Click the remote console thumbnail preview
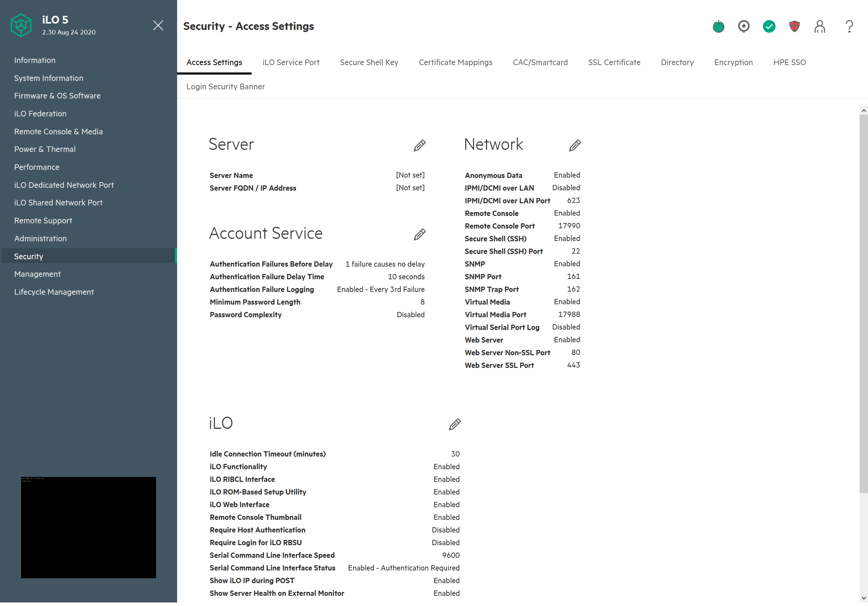The image size is (868, 606). tap(89, 527)
